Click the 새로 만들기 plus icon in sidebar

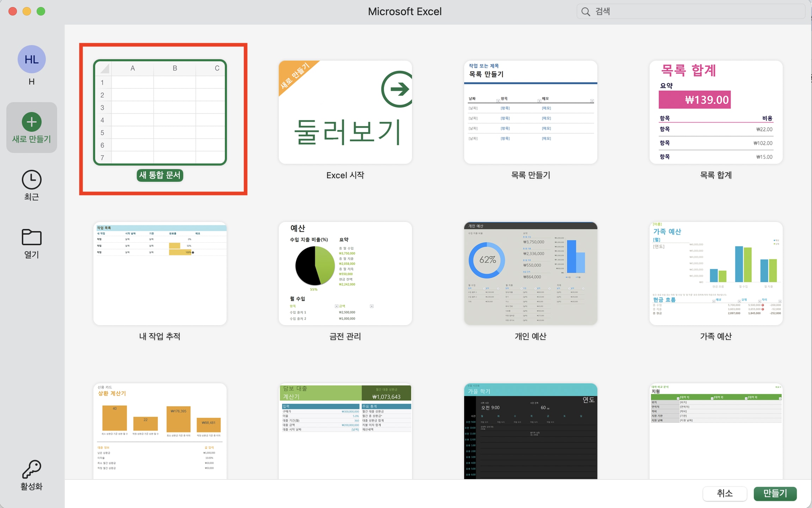pos(31,122)
